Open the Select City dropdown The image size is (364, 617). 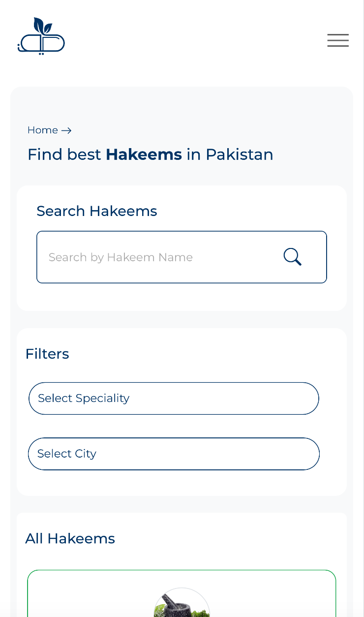[174, 454]
